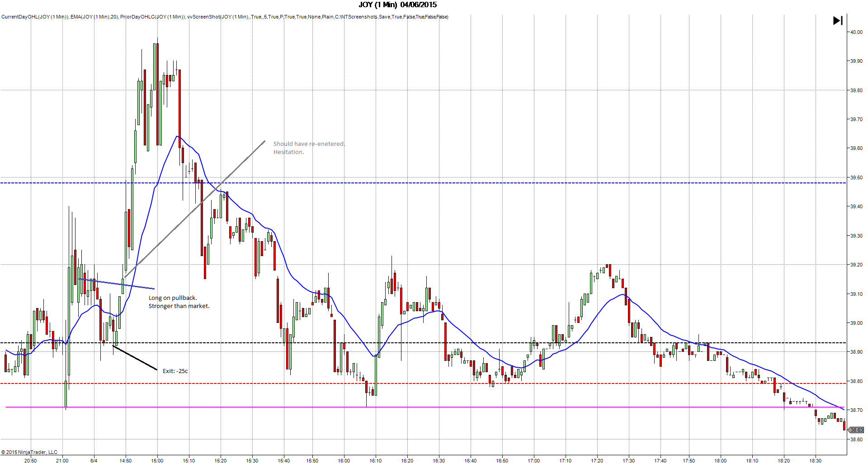The height and width of the screenshot is (467, 868).
Task: Click the 15:00 time axis label
Action: 157,461
